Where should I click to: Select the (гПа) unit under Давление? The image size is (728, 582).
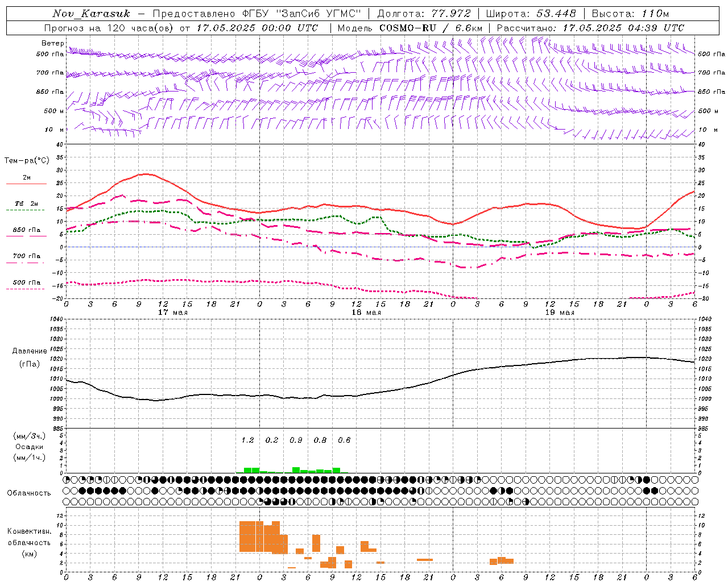30,364
